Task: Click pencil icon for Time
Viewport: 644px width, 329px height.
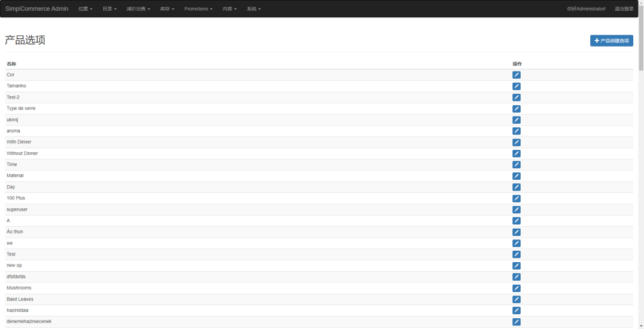Action: [516, 165]
